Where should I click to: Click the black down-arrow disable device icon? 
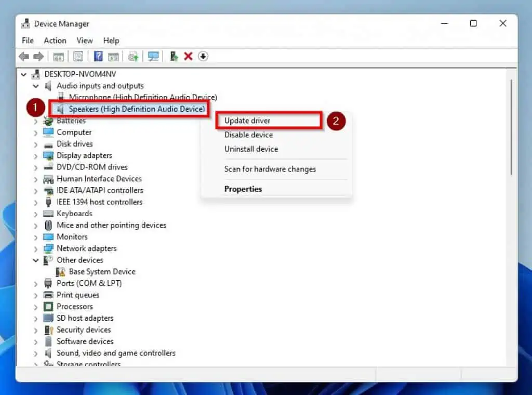point(203,56)
